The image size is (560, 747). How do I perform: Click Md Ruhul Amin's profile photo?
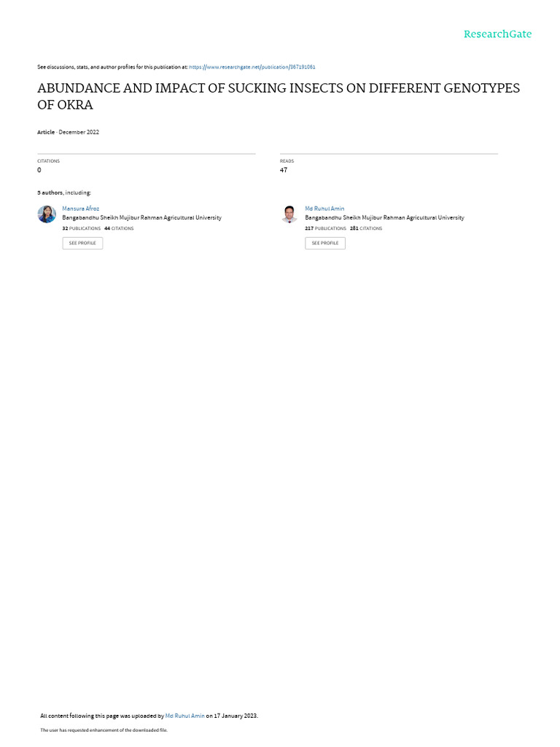click(289, 214)
